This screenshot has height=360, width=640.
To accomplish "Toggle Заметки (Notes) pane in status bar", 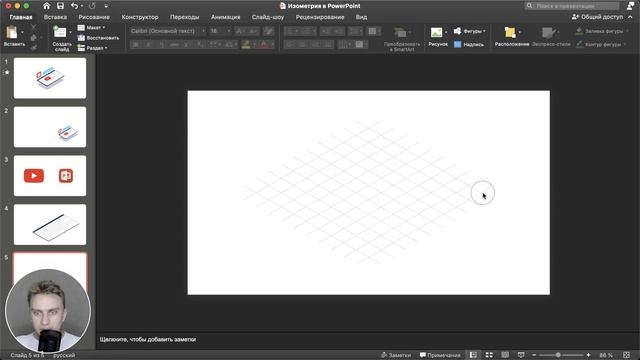I will (396, 355).
